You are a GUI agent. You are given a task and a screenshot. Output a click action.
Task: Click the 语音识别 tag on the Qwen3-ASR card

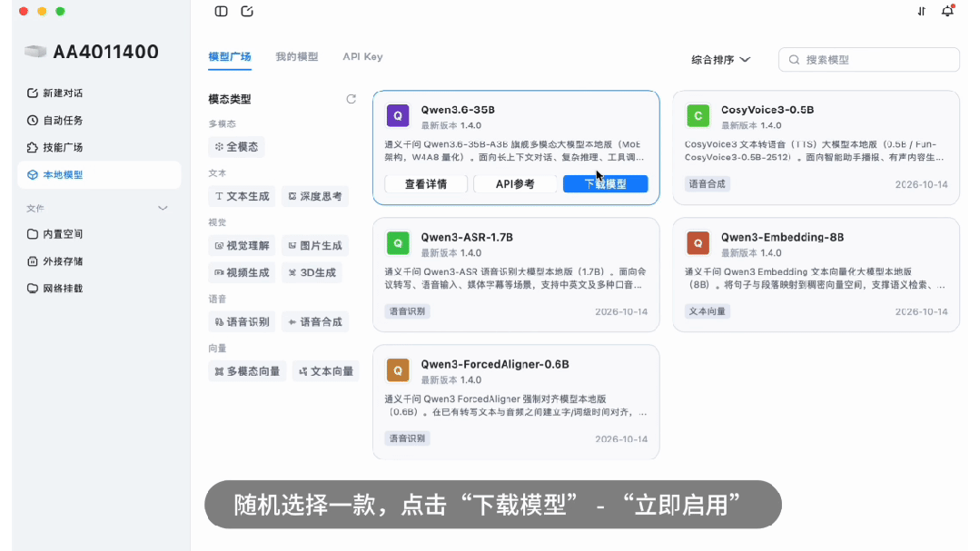pos(407,311)
